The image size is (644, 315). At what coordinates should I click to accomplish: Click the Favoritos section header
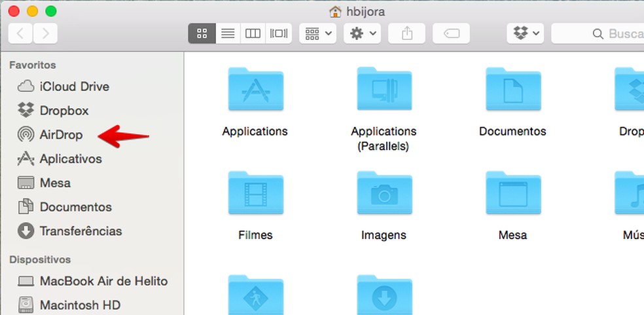coord(33,65)
